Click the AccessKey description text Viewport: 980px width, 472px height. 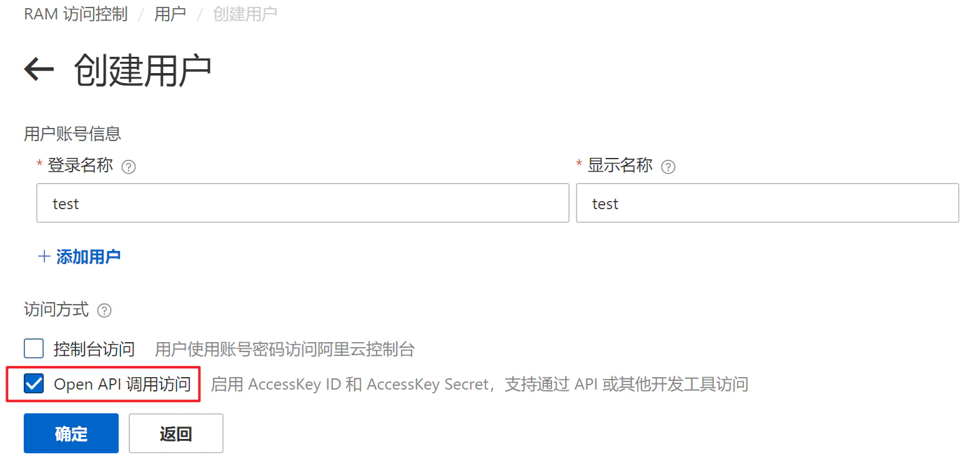[480, 384]
